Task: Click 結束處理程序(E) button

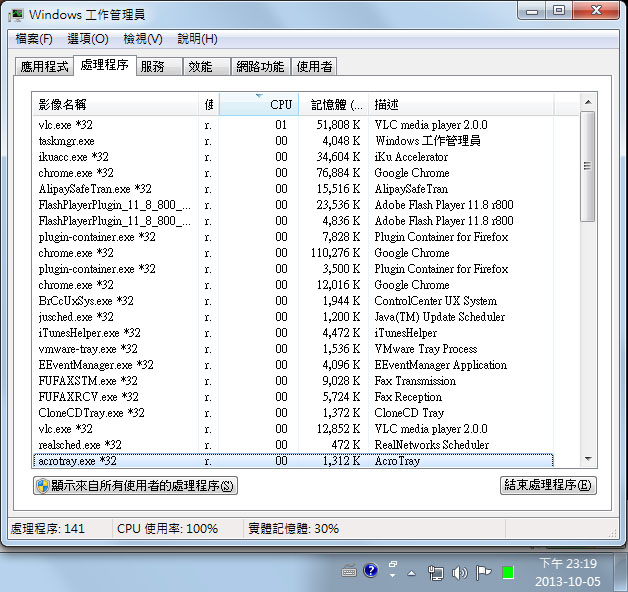Action: tap(548, 485)
